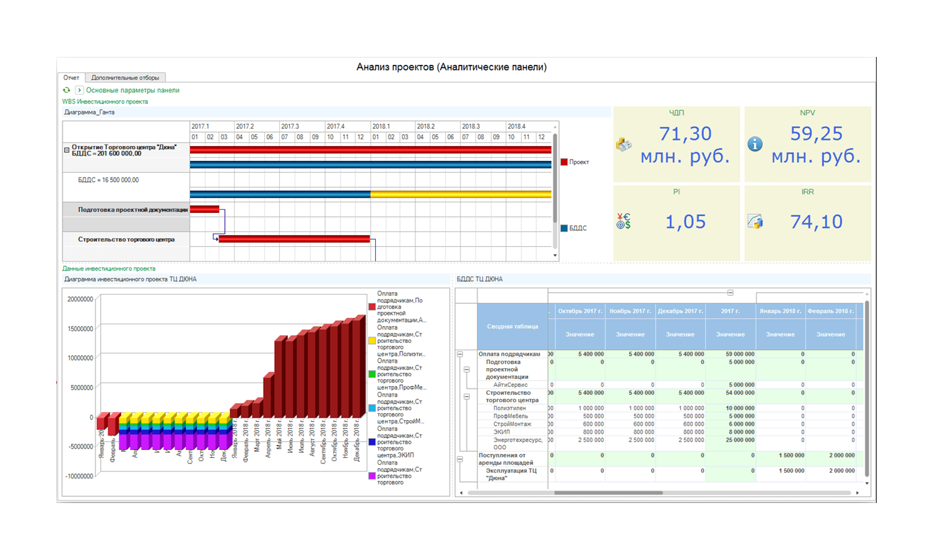Collapse Строительство торгового центра table group
This screenshot has height=560, width=933.
coord(467,397)
